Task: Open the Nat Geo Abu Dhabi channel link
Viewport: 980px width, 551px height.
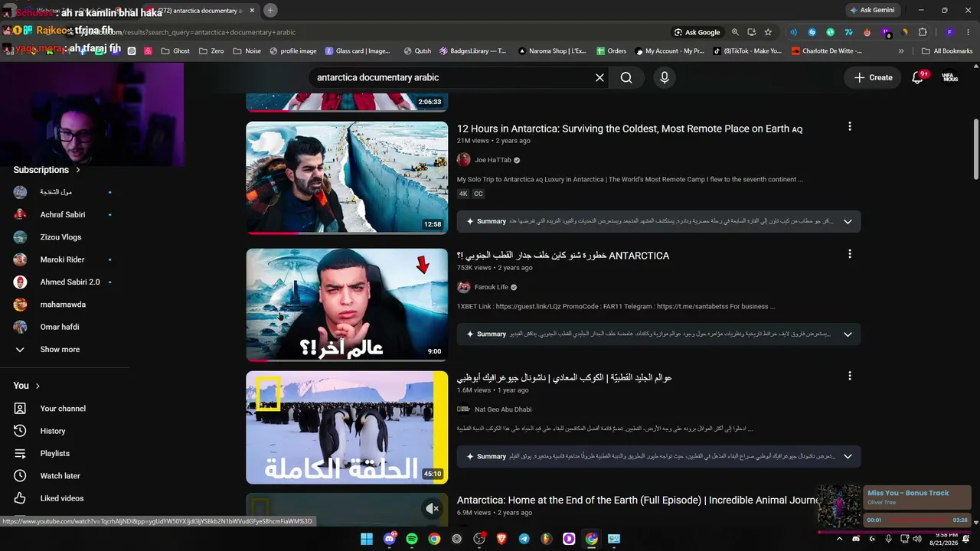Action: [503, 409]
